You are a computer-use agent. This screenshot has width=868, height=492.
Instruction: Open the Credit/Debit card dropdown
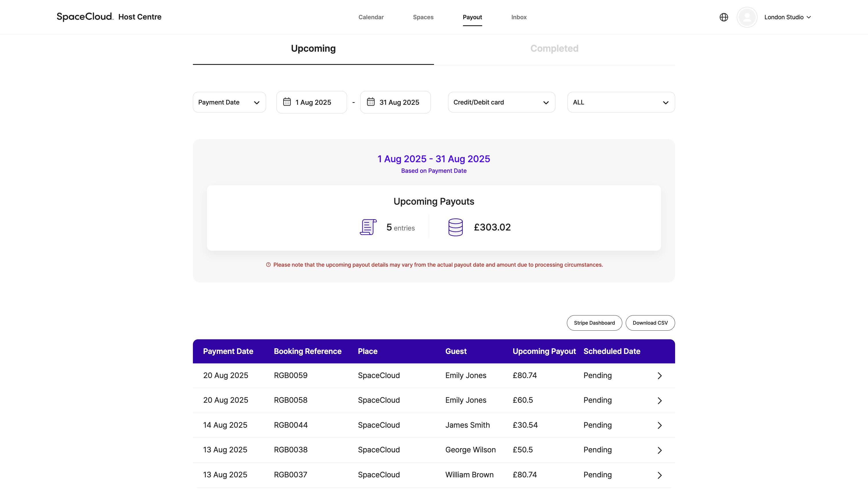[501, 102]
